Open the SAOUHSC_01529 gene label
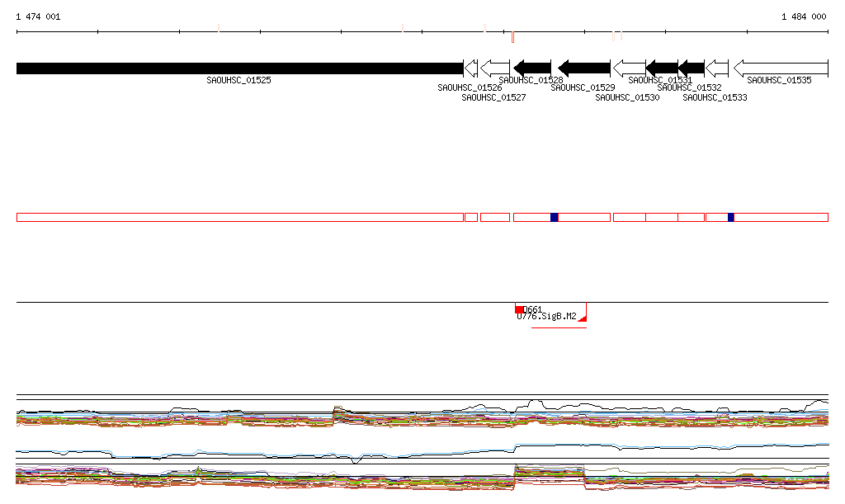This screenshot has height=504, width=845. [x=583, y=87]
